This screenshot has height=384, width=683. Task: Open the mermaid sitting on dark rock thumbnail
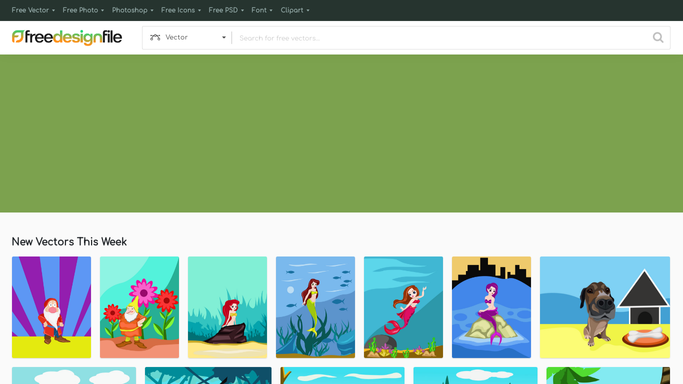tap(227, 307)
